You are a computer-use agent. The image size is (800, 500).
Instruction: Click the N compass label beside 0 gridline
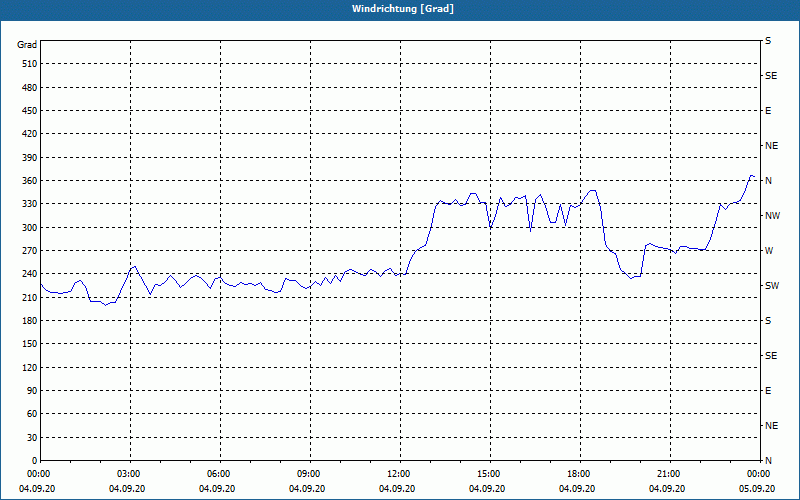768,461
